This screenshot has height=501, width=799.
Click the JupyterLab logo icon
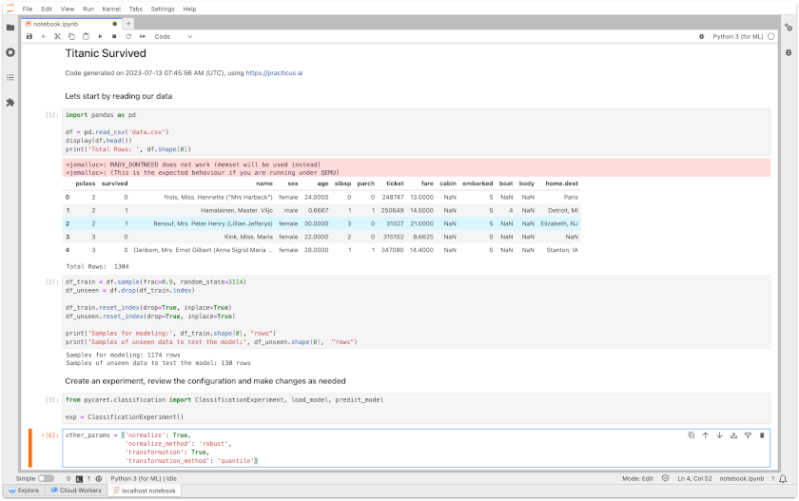10,9
